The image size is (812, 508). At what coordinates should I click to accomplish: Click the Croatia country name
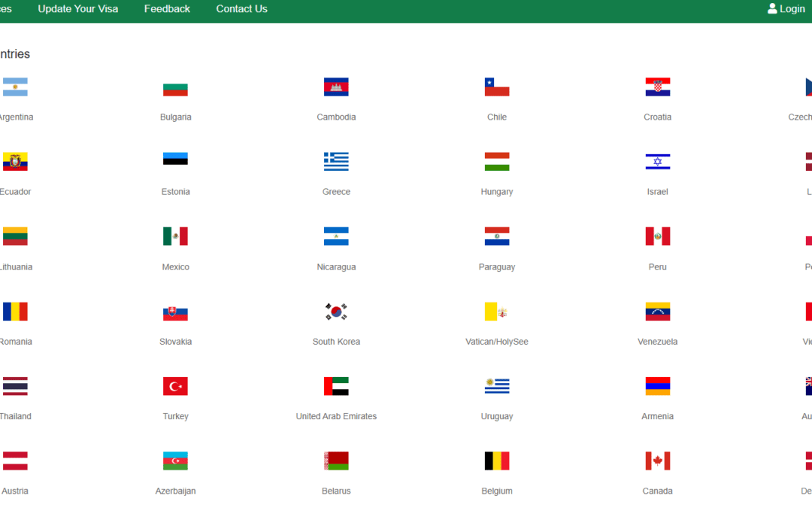(658, 117)
